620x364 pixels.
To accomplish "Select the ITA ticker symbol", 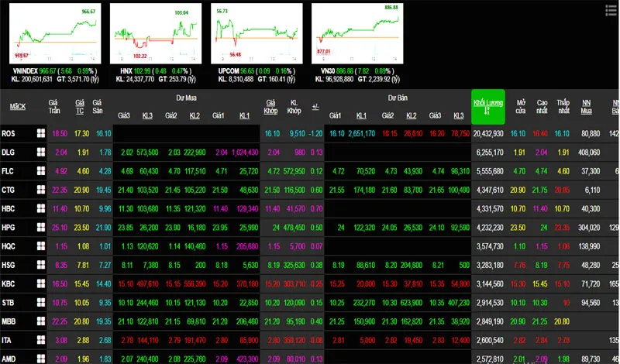I will 6,340.
